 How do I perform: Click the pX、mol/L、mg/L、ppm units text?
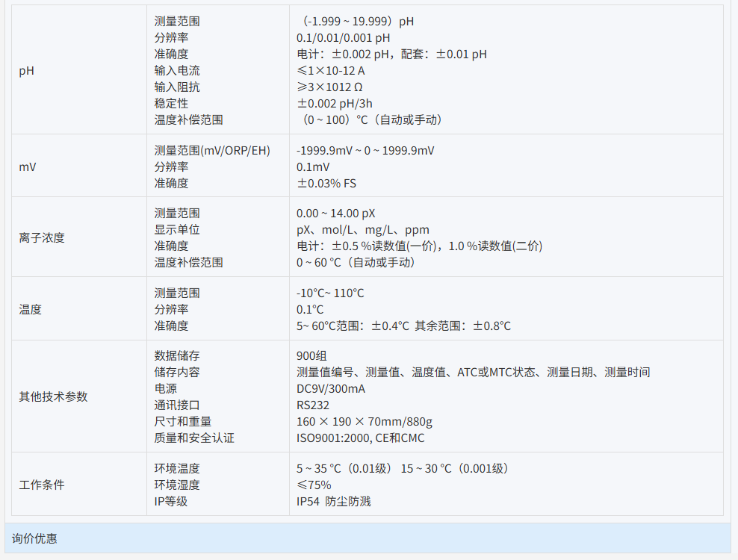pos(363,230)
